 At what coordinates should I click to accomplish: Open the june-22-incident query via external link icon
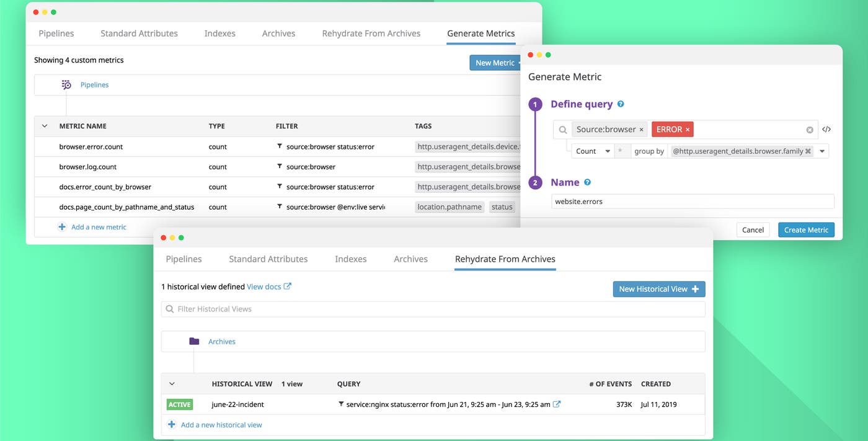point(556,404)
